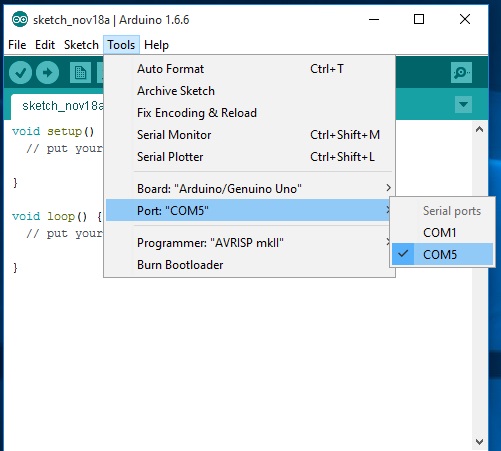This screenshot has width=501, height=451.
Task: Open Serial Monitor magnifier icon in toolbar
Action: 461,72
